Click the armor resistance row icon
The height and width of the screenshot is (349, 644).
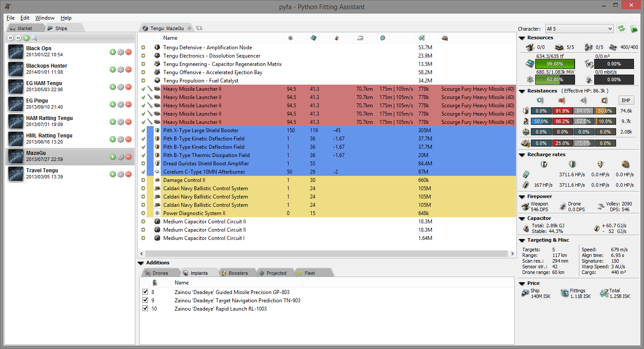pos(526,121)
